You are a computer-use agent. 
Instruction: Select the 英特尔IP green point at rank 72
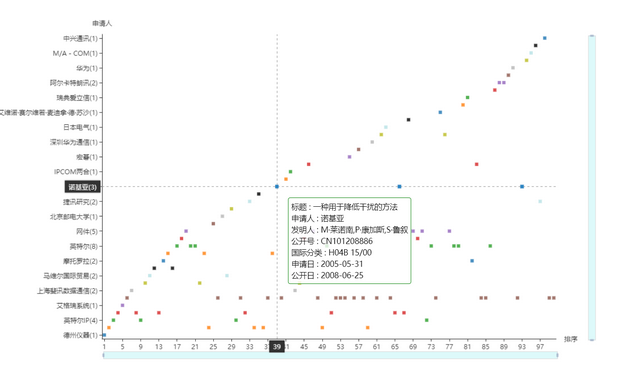426,320
